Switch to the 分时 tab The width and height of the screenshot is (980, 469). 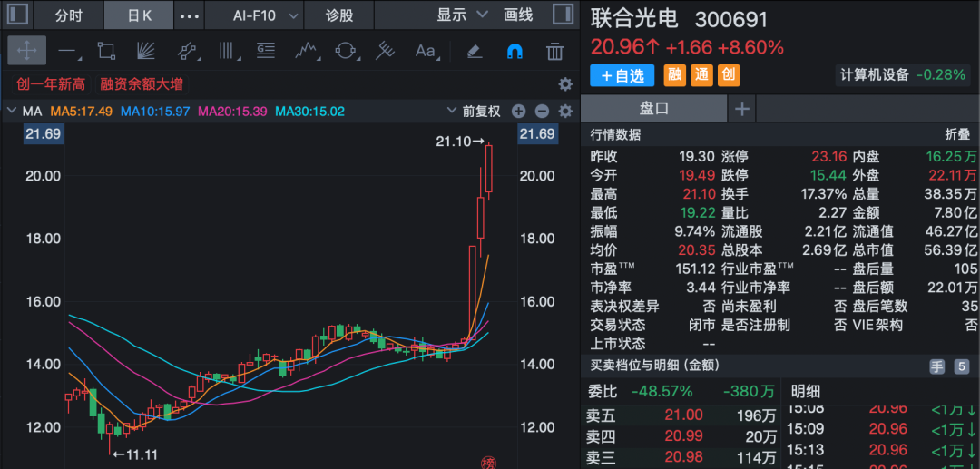tap(69, 15)
